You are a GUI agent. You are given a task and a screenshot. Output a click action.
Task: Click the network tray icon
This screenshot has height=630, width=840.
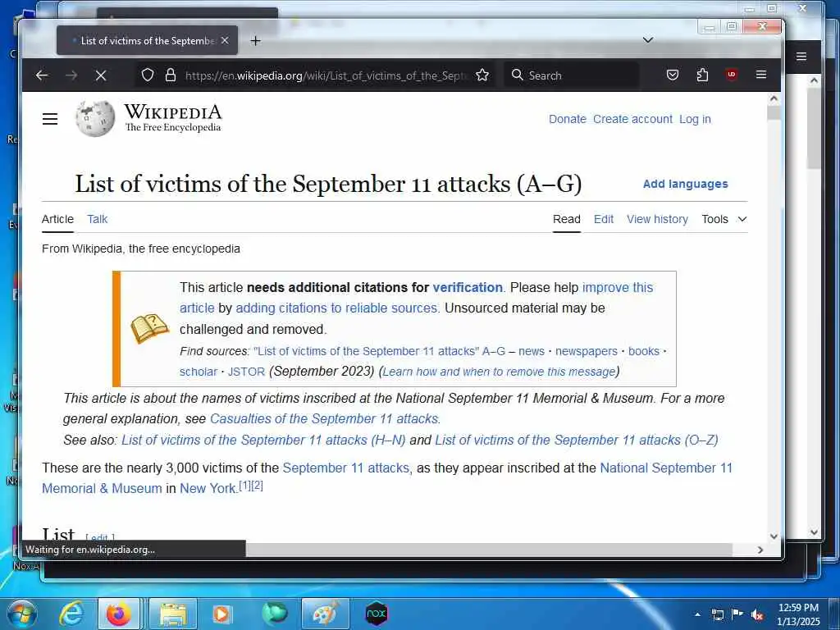click(717, 614)
